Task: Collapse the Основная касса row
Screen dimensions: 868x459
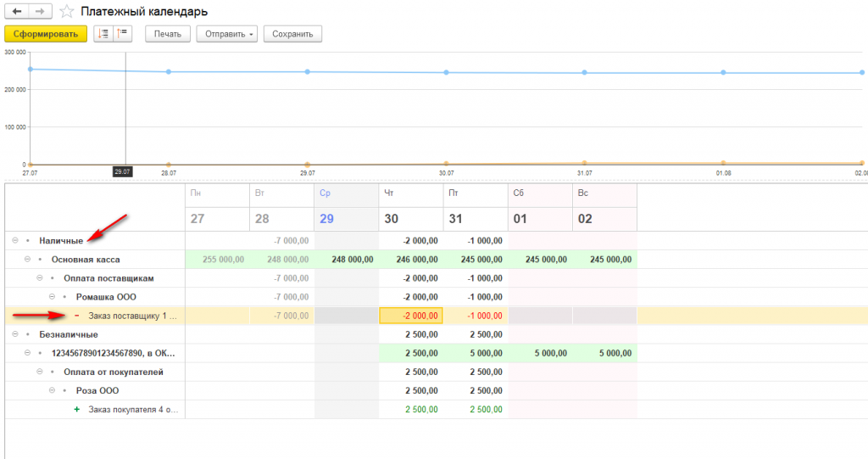Action: point(27,260)
